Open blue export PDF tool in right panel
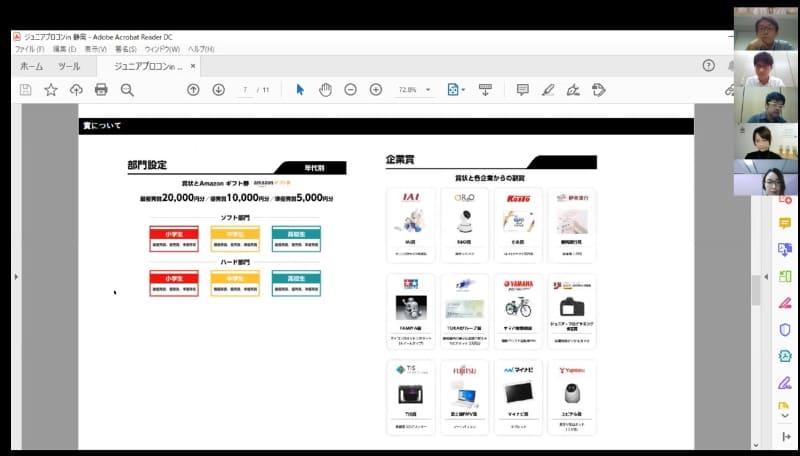Viewport: 800px width, 456px height. coord(785,249)
